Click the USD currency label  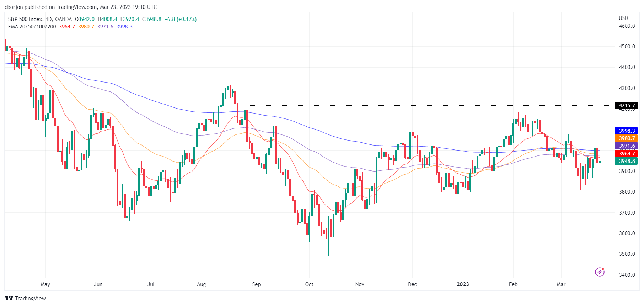(x=623, y=18)
